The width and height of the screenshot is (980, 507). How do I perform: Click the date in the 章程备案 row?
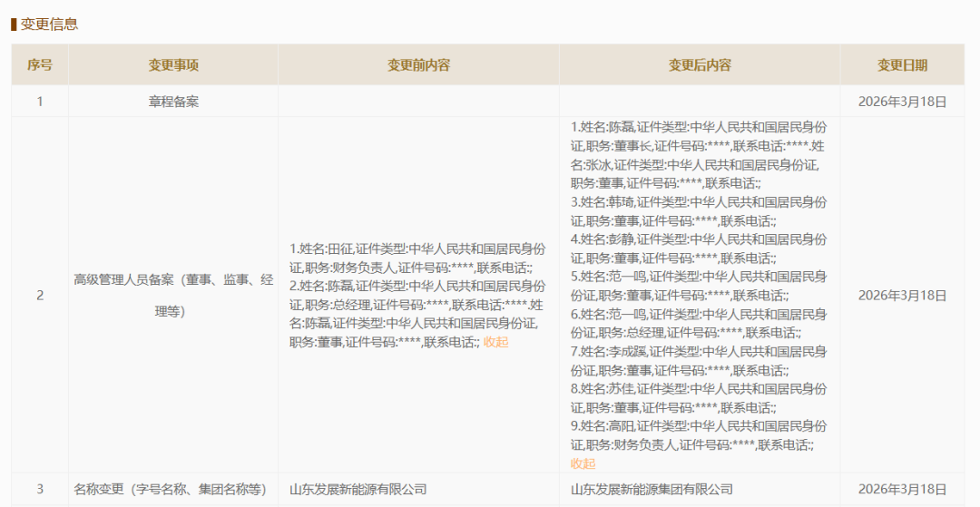902,102
